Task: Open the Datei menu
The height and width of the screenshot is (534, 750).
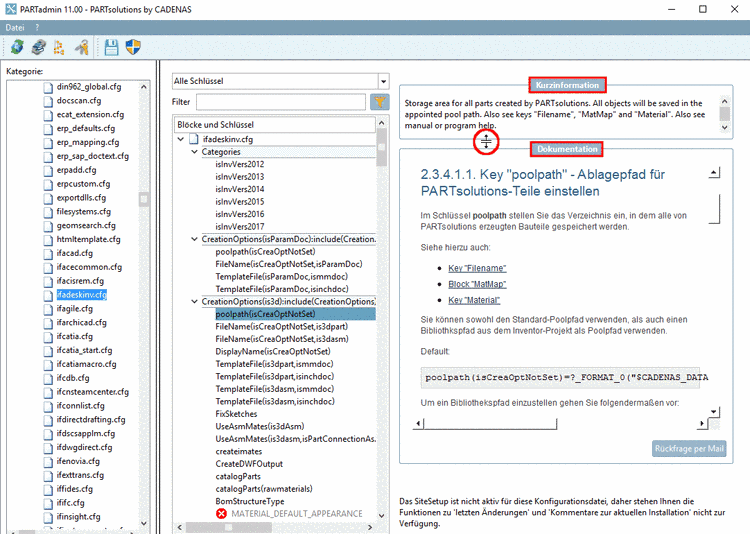Action: [x=15, y=28]
